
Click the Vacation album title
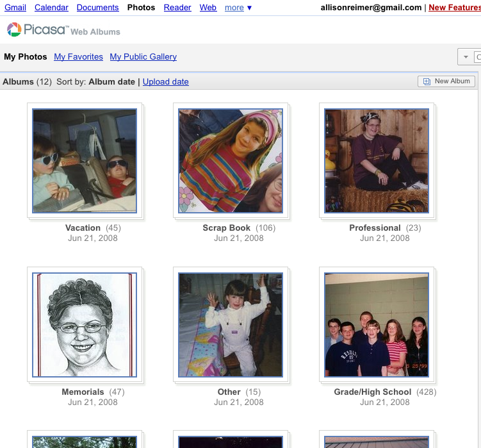83,228
